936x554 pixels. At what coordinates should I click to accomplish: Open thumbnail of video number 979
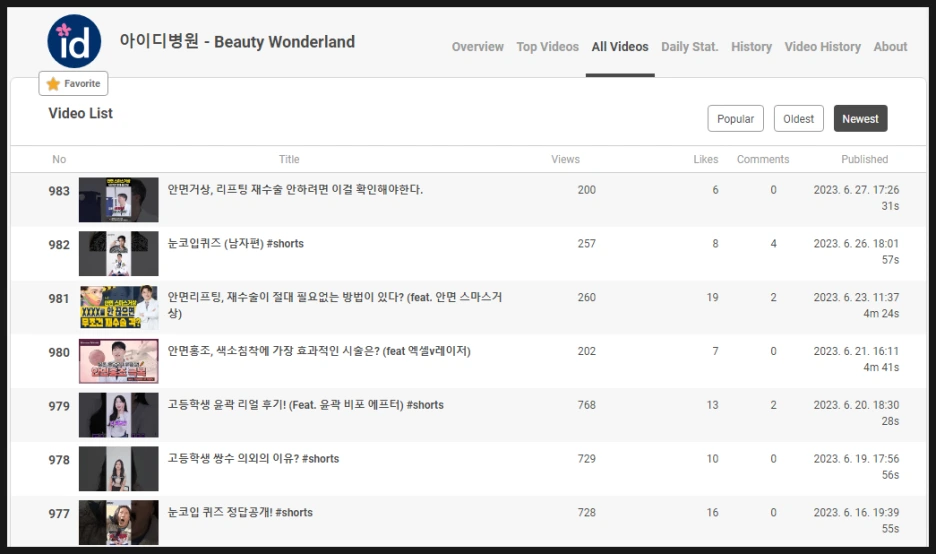coord(119,414)
